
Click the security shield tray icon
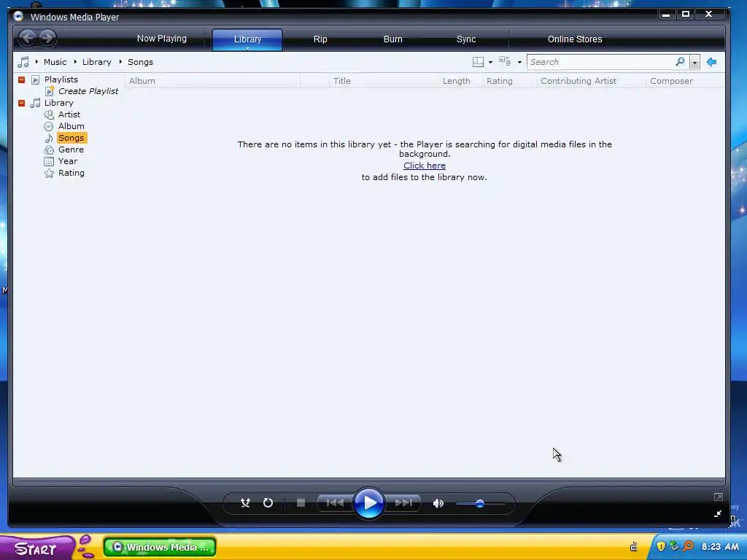point(661,546)
